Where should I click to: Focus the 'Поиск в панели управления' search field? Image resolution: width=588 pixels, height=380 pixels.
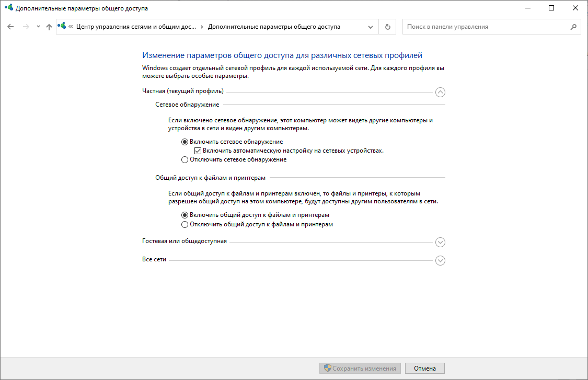point(486,27)
